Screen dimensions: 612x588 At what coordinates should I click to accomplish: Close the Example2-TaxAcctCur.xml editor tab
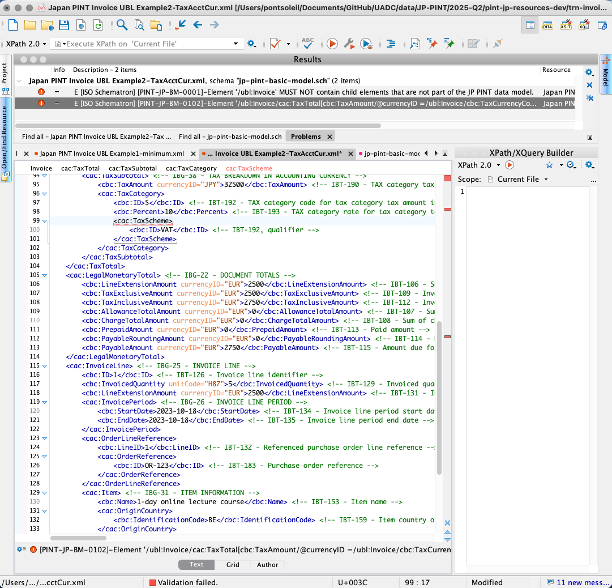(350, 154)
